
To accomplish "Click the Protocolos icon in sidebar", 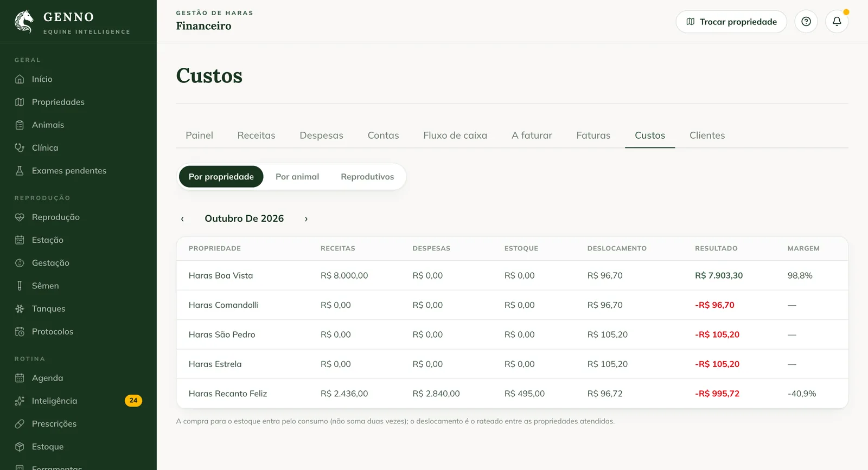I will click(x=20, y=331).
